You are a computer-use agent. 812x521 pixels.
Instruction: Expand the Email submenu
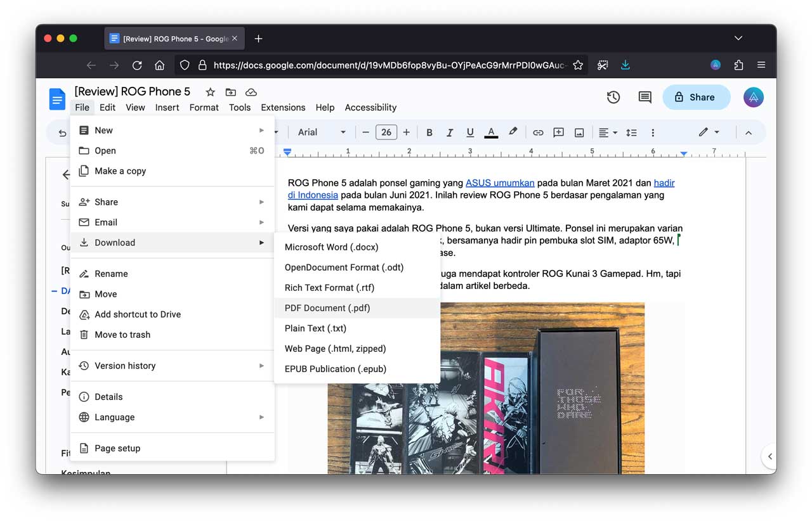tap(173, 222)
